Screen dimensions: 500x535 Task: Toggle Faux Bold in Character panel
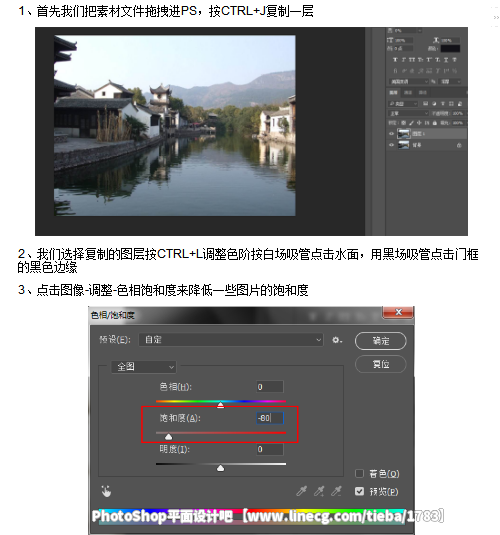[x=396, y=60]
